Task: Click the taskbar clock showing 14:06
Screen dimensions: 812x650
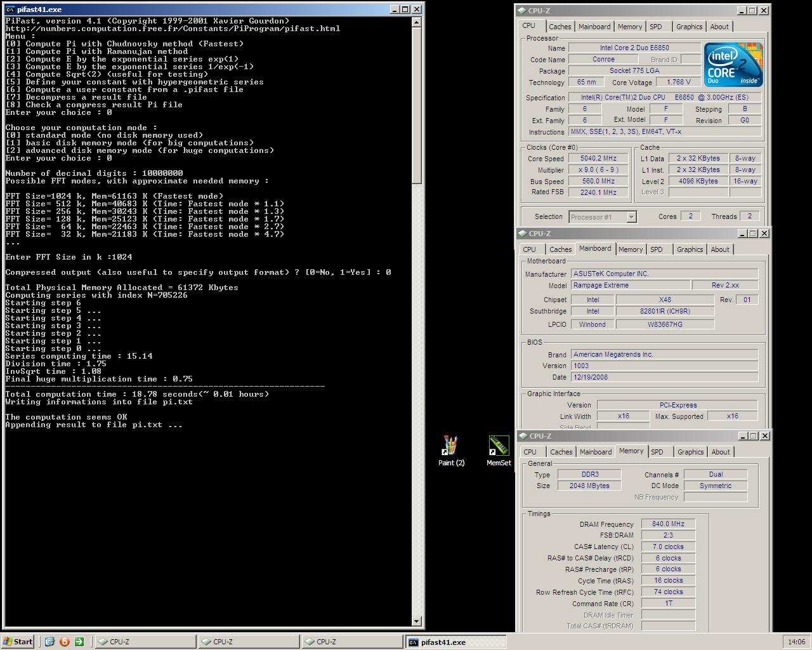Action: 796,642
